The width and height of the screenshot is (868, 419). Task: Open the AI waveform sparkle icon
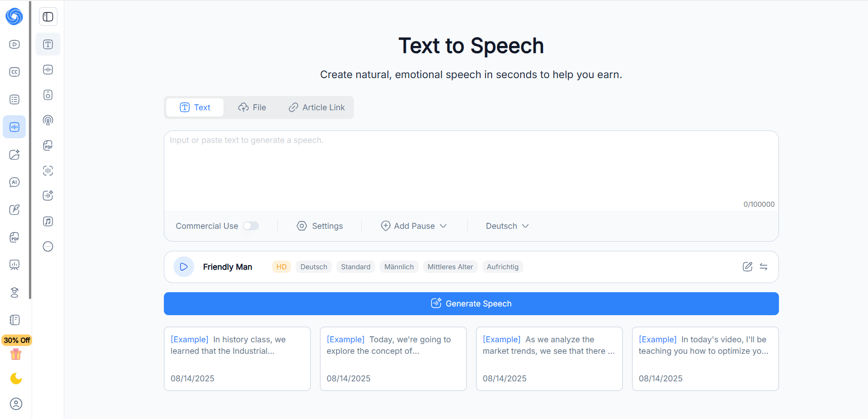[48, 195]
